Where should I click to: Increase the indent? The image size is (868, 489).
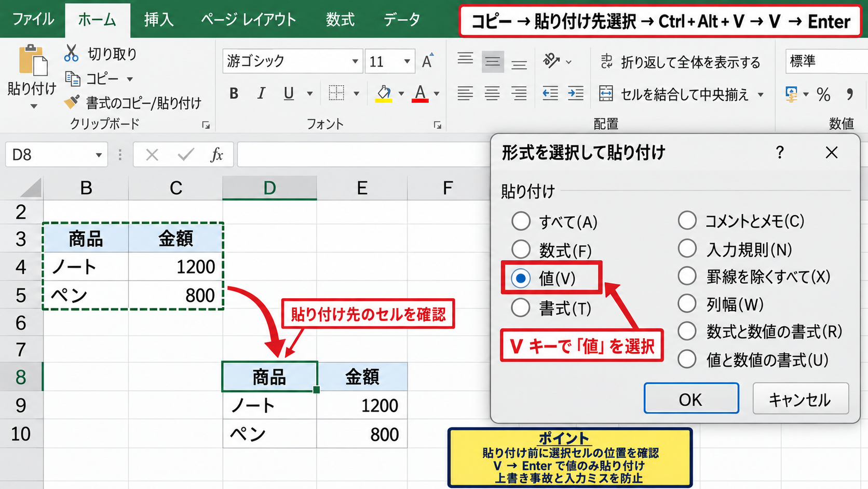[x=575, y=94]
